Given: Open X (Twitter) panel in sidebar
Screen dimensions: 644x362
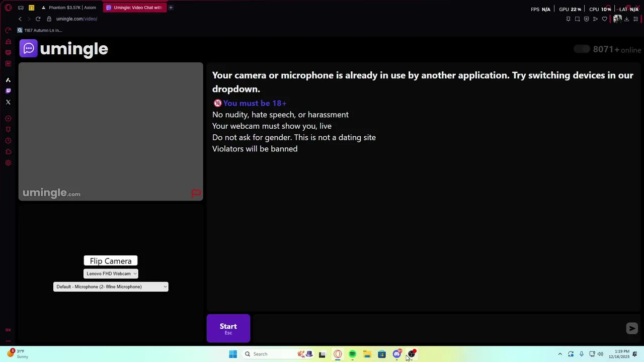Looking at the screenshot, I should tap(8, 102).
